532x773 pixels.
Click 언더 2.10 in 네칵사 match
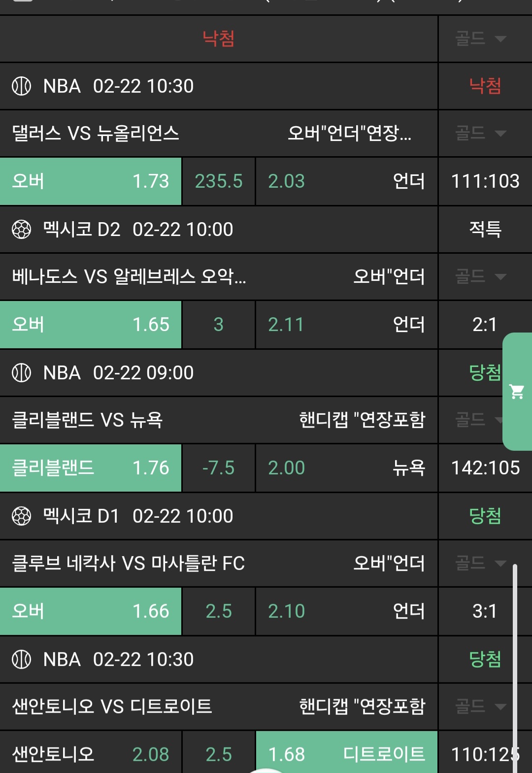[346, 611]
